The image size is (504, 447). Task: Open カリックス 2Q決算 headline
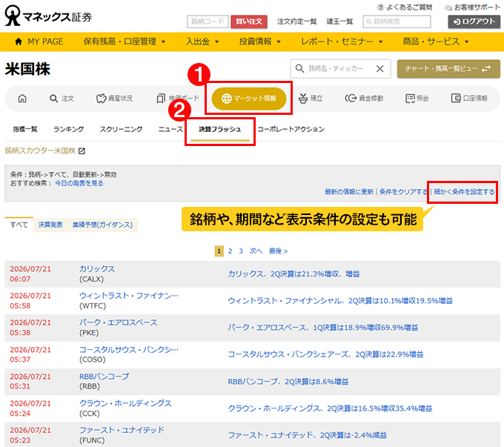point(294,274)
